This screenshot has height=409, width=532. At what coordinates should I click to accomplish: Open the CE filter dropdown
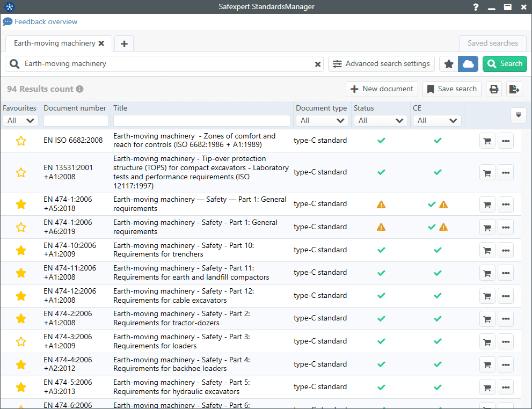437,121
